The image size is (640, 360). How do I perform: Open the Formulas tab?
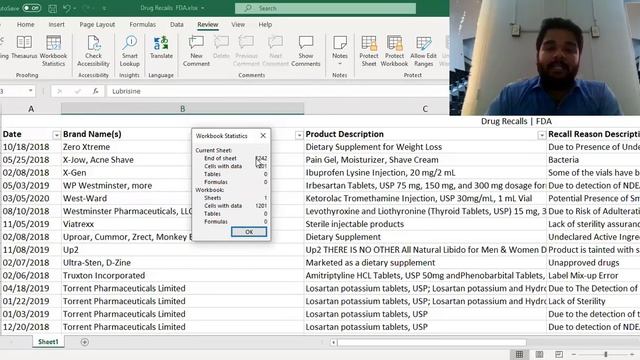tap(142, 24)
